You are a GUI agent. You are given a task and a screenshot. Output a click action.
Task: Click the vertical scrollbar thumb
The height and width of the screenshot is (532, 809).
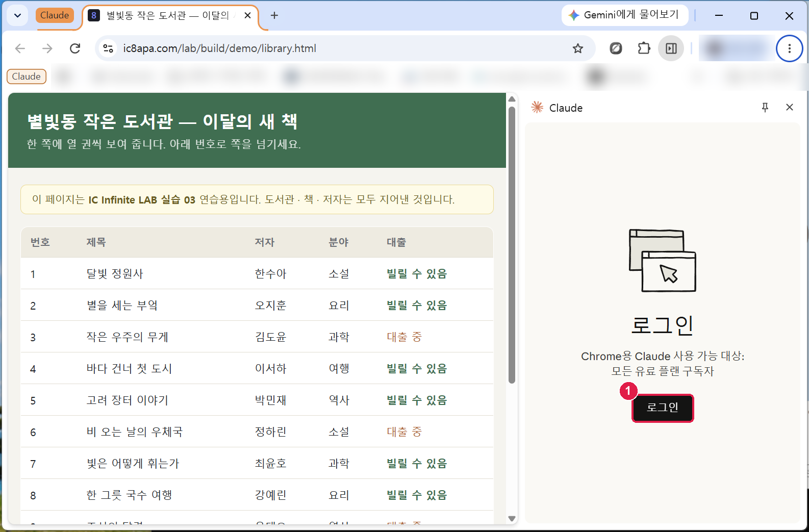(512, 245)
